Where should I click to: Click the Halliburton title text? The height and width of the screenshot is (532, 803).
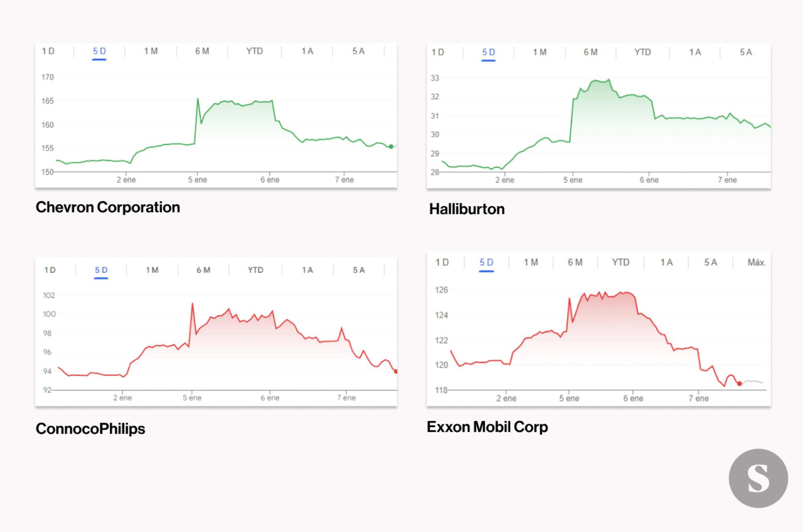467,209
